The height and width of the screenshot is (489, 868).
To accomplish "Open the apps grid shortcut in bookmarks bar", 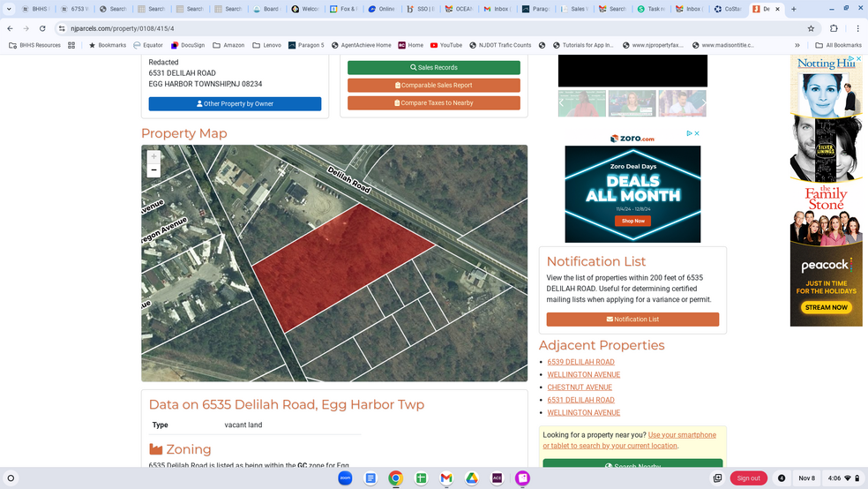I will point(71,45).
